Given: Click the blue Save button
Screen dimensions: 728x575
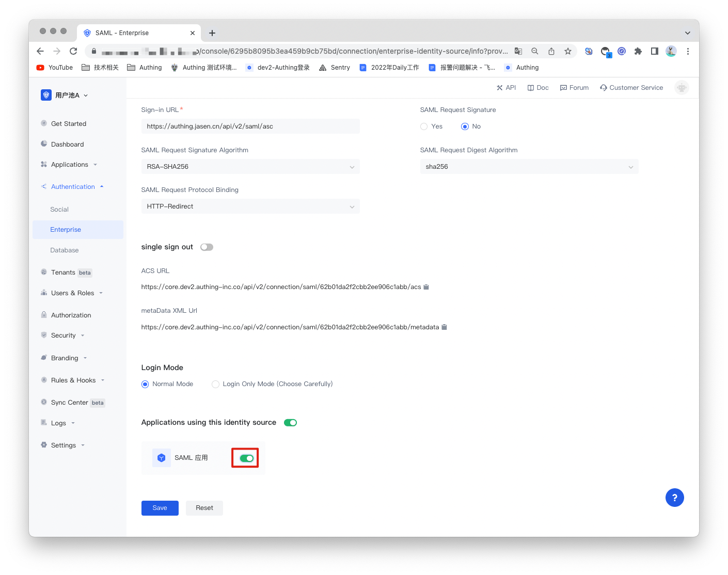Looking at the screenshot, I should click(160, 508).
